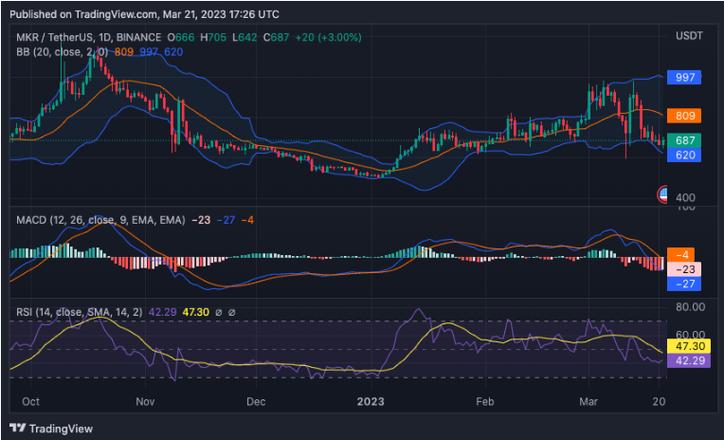Open the BB (20, close, 2, 0) indicator legend
This screenshot has height=440, width=724.
tap(62, 52)
